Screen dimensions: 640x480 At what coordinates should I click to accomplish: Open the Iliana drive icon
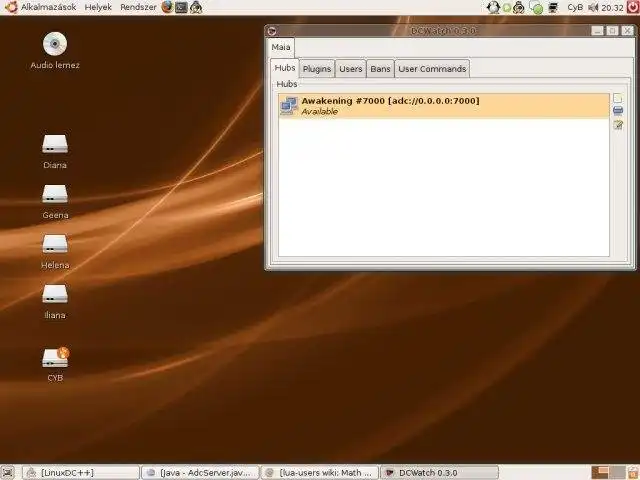click(55, 294)
